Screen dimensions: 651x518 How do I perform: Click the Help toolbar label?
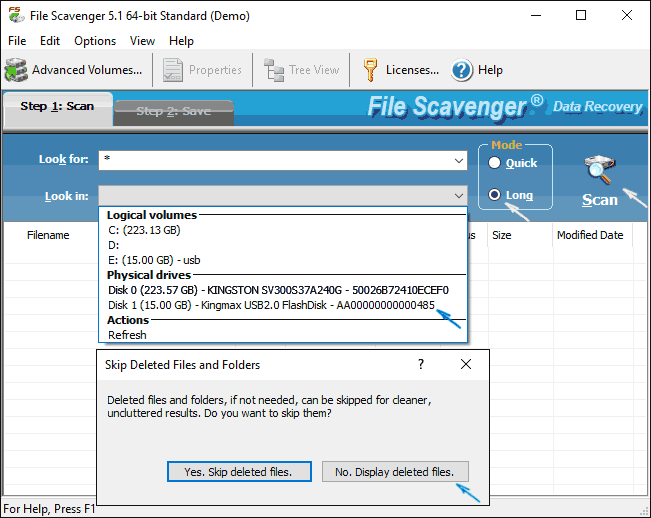point(490,70)
